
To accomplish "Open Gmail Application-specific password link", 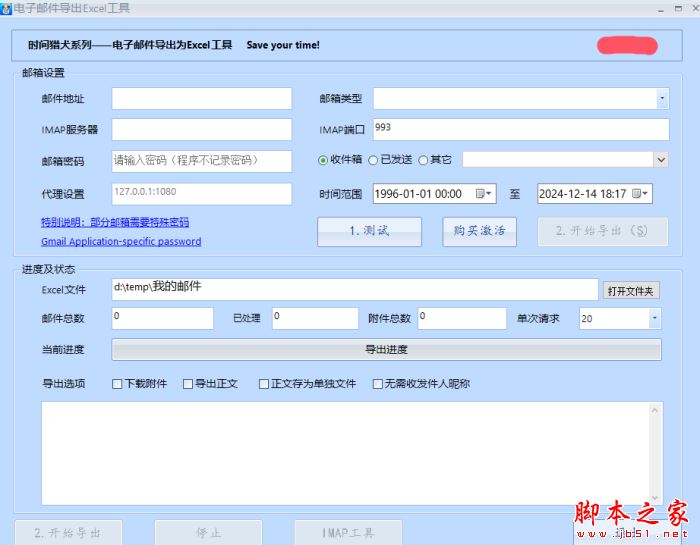I will click(121, 242).
